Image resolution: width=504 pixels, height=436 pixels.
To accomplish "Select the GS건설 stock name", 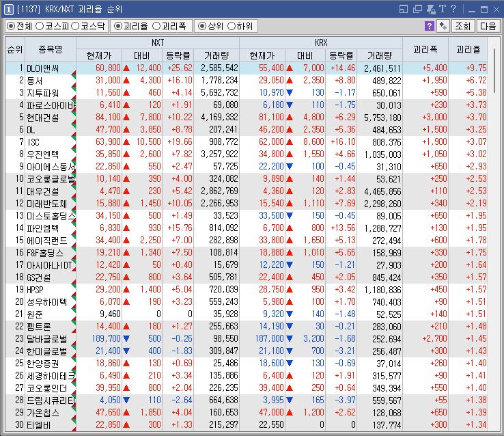I will pyautogui.click(x=38, y=277).
